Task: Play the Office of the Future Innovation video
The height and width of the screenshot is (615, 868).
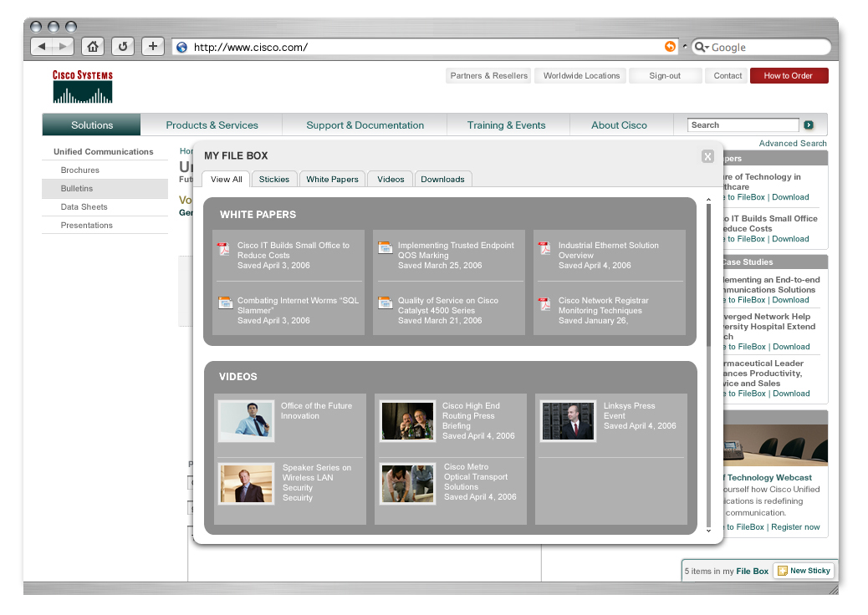Action: 247,421
